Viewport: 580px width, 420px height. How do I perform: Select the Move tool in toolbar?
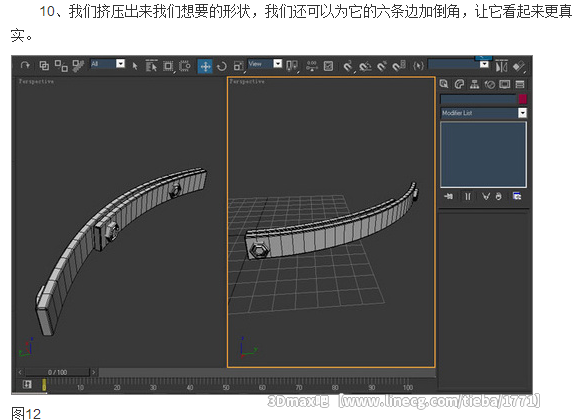205,66
